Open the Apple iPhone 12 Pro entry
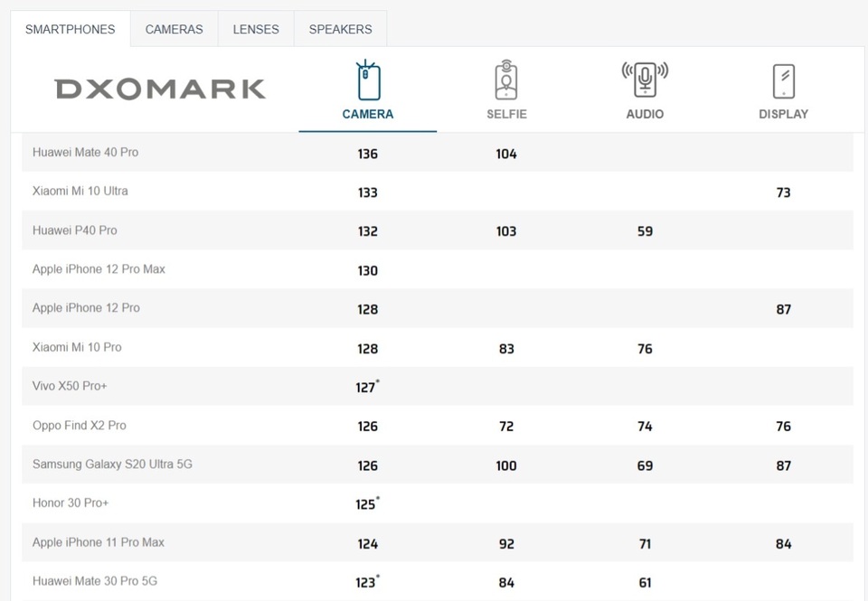Image resolution: width=868 pixels, height=601 pixels. pyautogui.click(x=86, y=307)
